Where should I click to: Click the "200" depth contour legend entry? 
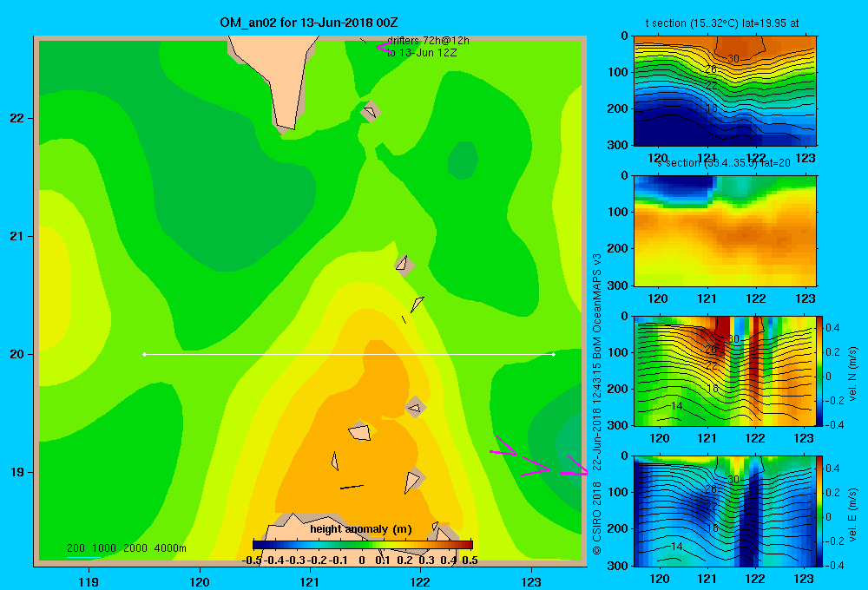click(76, 548)
